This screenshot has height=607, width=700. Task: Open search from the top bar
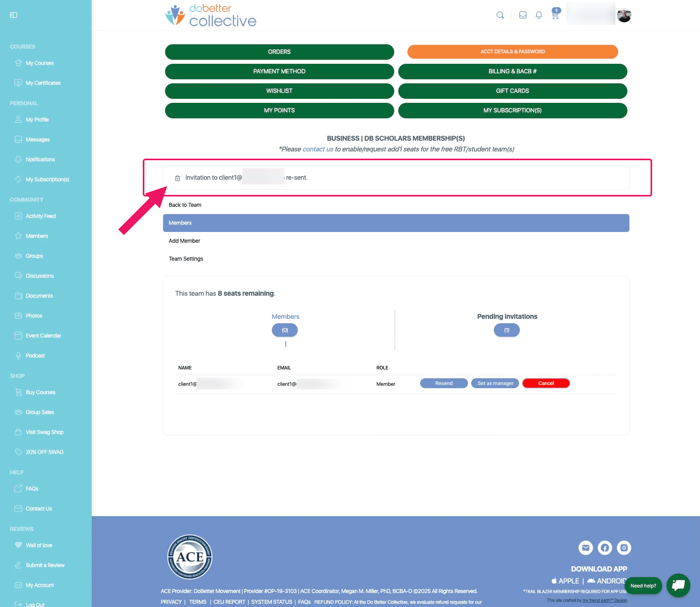click(500, 15)
